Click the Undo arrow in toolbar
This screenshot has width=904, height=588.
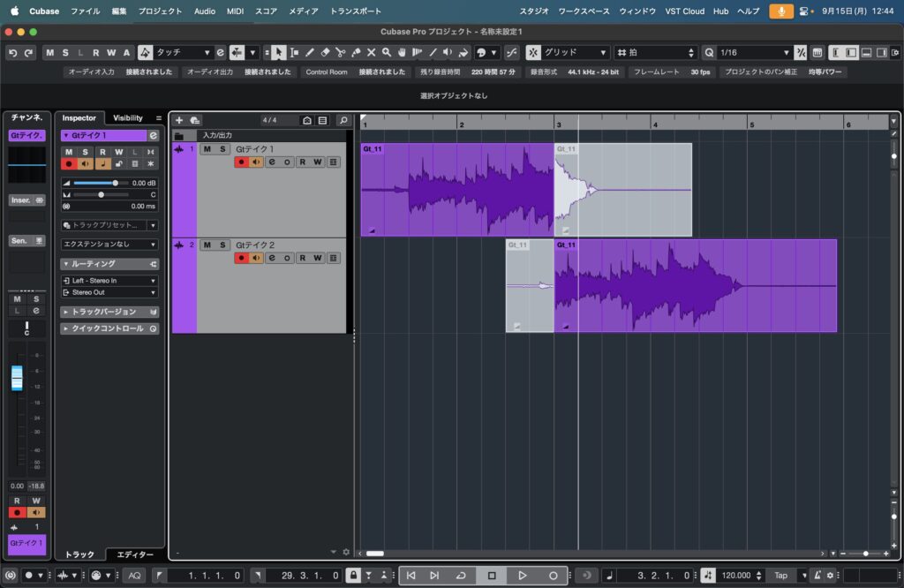(12, 53)
